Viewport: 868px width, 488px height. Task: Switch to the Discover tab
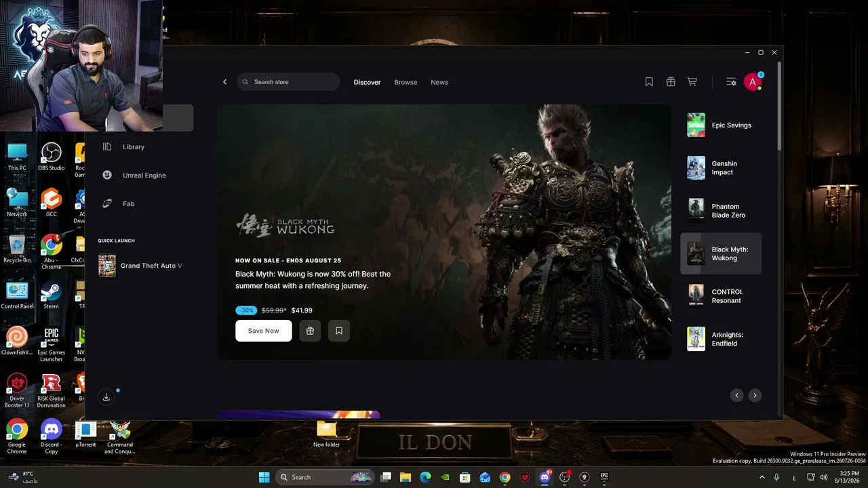(367, 82)
